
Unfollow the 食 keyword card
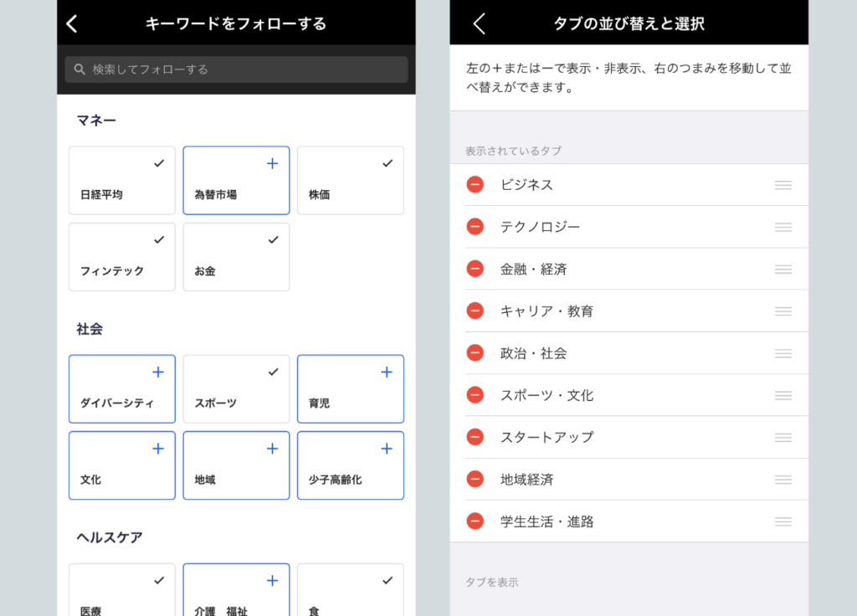pos(351,590)
